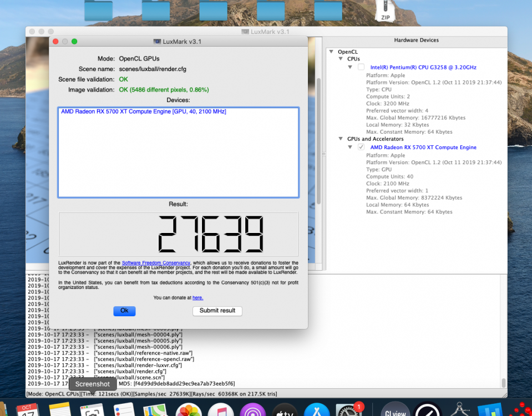Screen dimensions: 532x416
Task: Open Reminders from the dock
Action: coord(124,409)
